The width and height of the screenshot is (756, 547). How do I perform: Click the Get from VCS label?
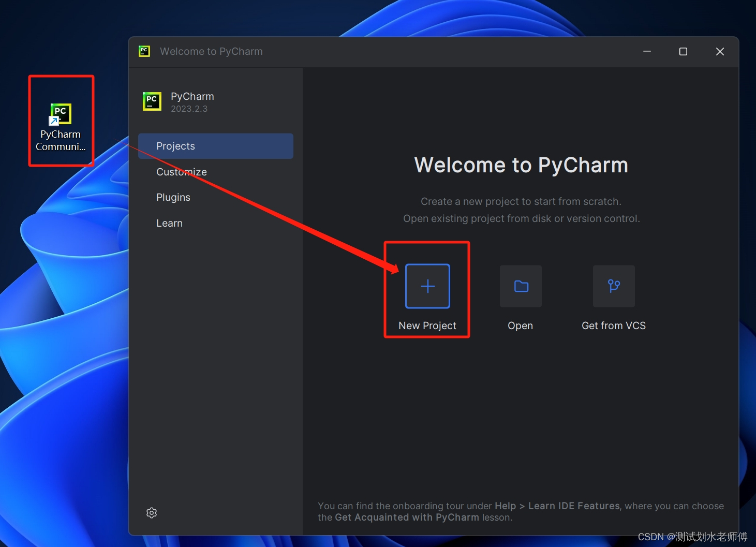point(614,326)
